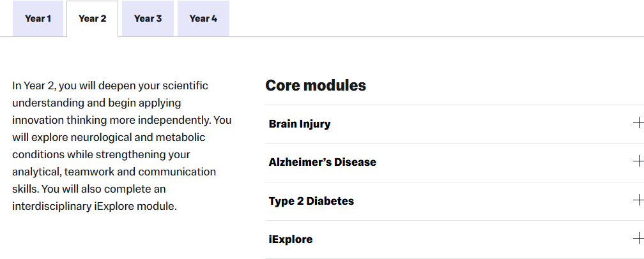Click "scientific" in the first description line
The width and height of the screenshot is (644, 259).
pos(185,85)
